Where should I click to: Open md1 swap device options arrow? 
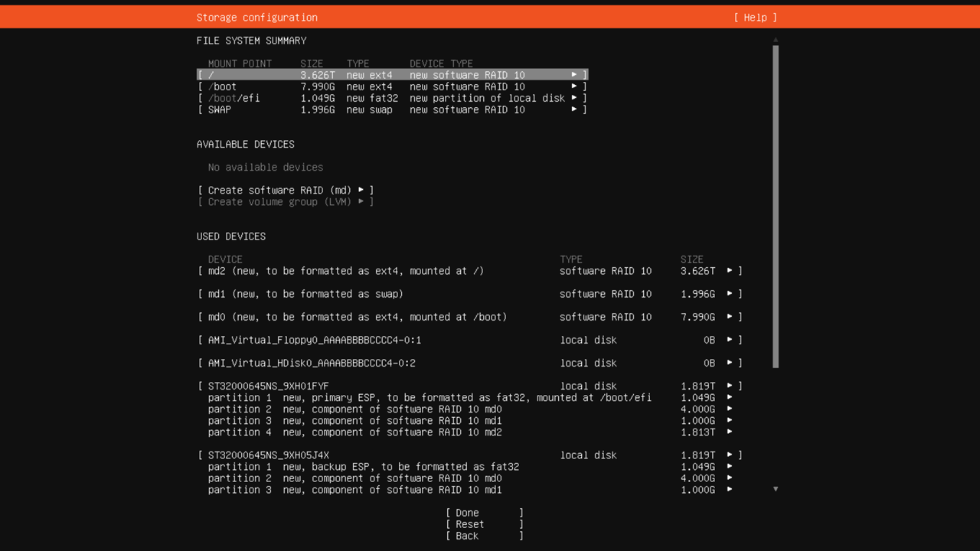pos(730,294)
